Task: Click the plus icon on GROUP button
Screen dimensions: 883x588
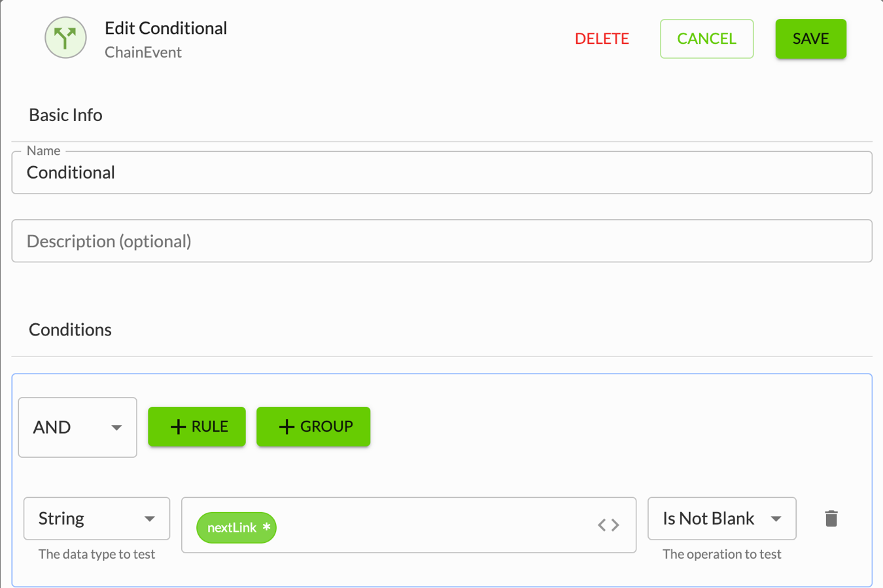Action: 286,426
